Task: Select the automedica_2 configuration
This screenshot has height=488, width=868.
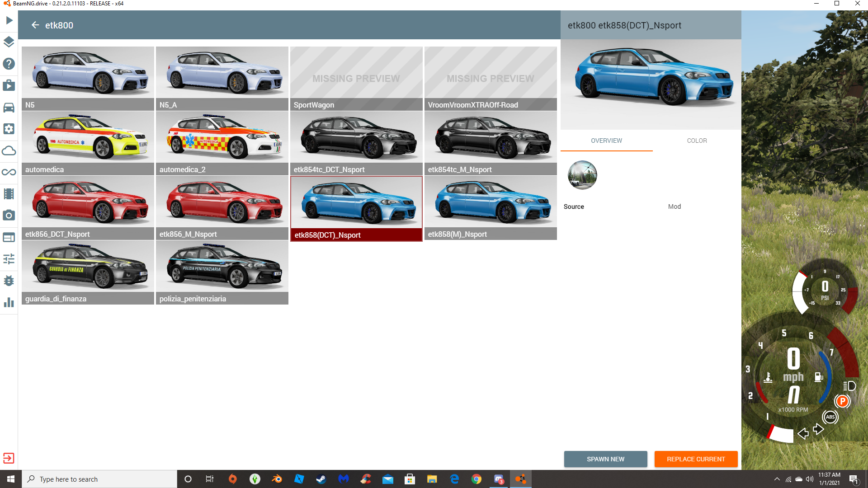Action: coord(222,143)
